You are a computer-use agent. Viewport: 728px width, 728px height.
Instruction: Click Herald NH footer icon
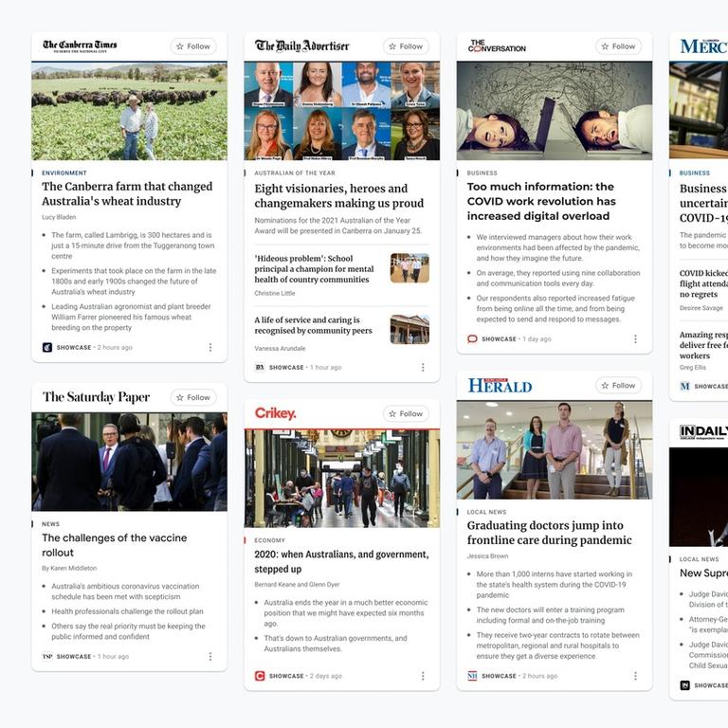tap(472, 676)
